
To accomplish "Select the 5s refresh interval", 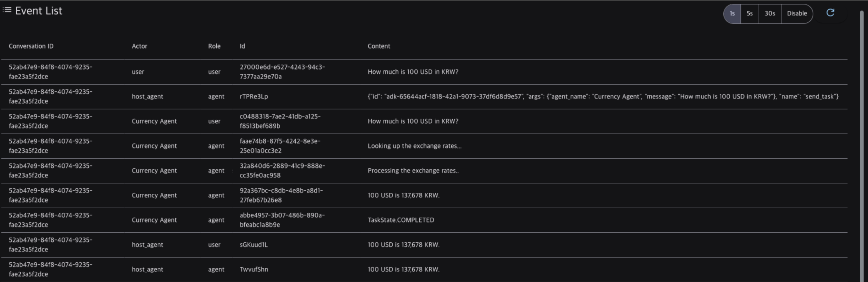I will coord(749,13).
